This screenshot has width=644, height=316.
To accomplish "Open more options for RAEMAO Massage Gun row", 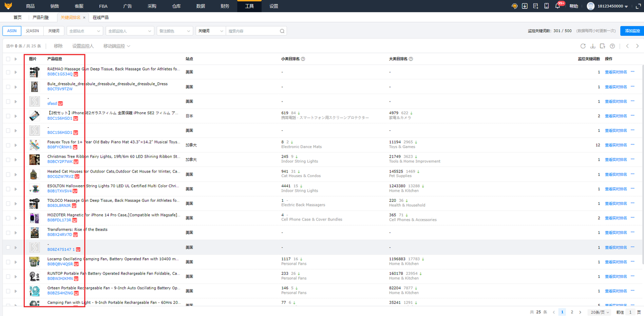I will (x=632, y=72).
